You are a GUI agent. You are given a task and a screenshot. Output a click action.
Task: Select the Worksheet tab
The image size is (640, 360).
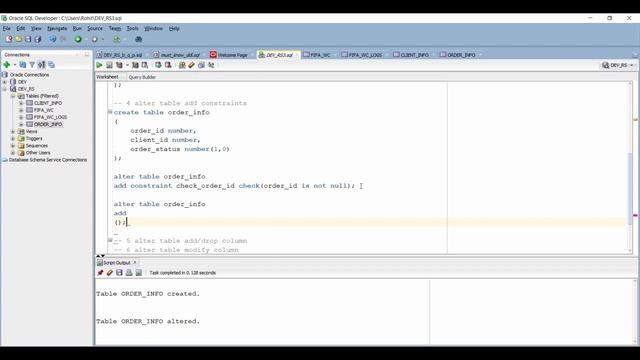point(107,77)
